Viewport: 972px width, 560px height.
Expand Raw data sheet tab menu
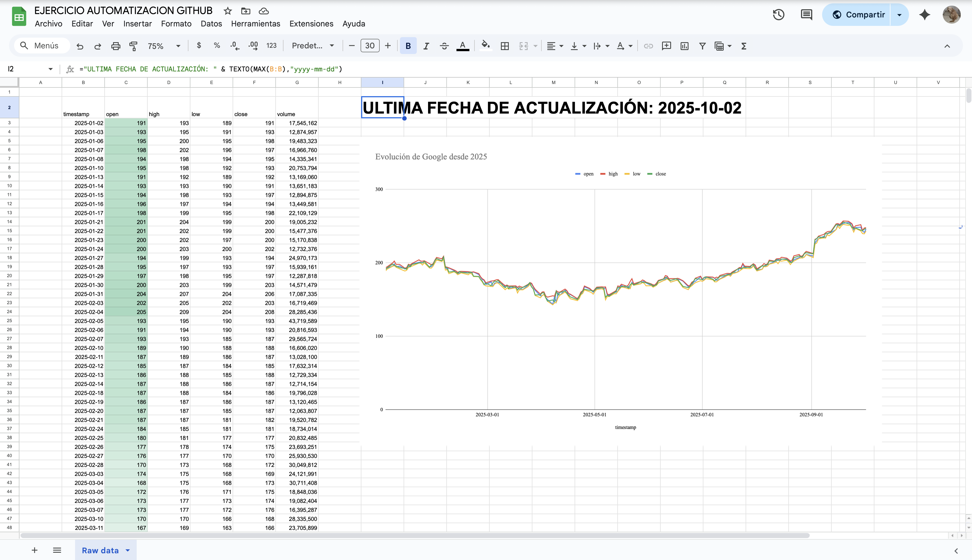pyautogui.click(x=128, y=550)
